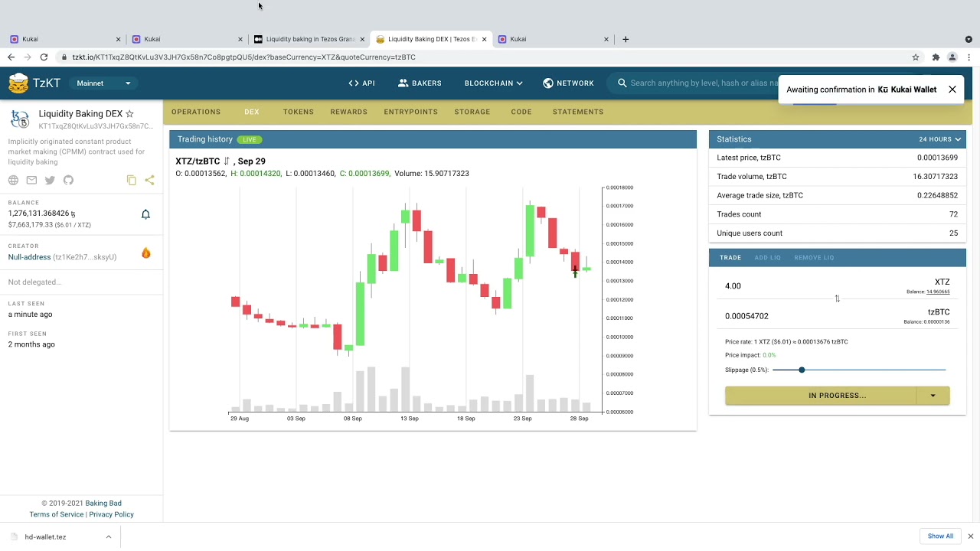Focus the search by level or hash box

(x=703, y=83)
